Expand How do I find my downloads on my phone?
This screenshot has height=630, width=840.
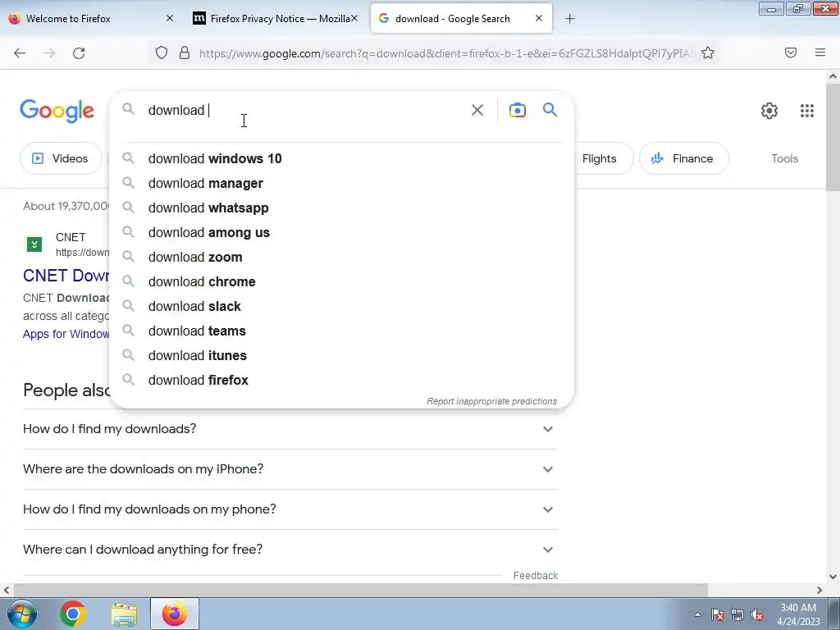click(290, 509)
